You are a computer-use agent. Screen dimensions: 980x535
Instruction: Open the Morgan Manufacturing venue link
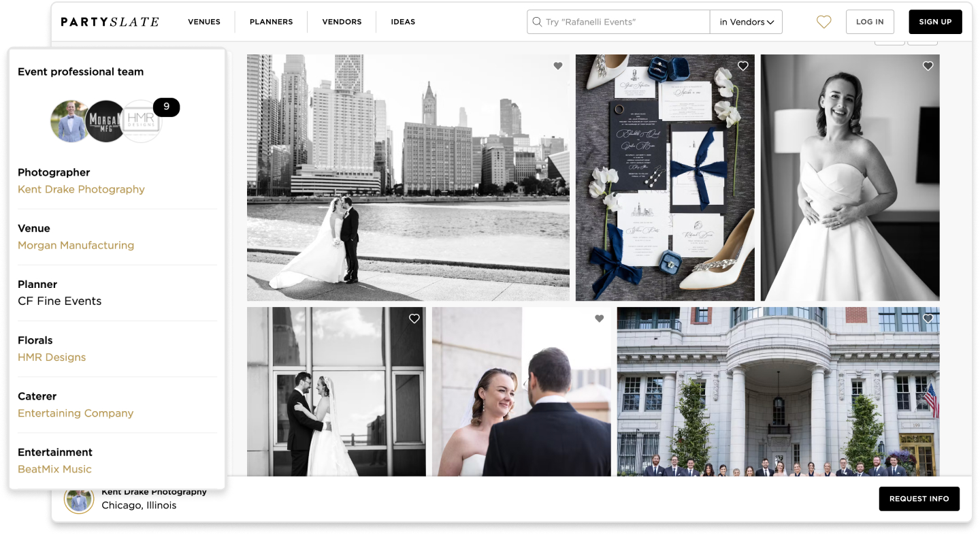click(76, 245)
